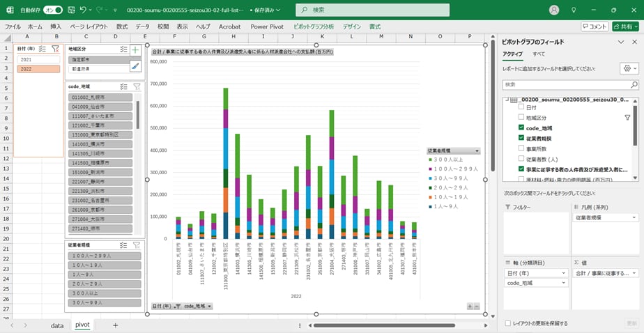This screenshot has height=333, width=644.
Task: Uncheck the 従業者規模 field checkbox
Action: (521, 138)
